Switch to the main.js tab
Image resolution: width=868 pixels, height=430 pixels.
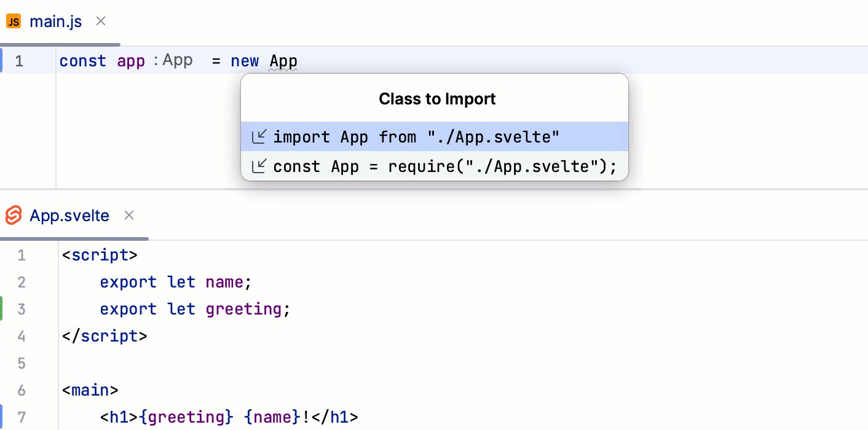coord(56,21)
